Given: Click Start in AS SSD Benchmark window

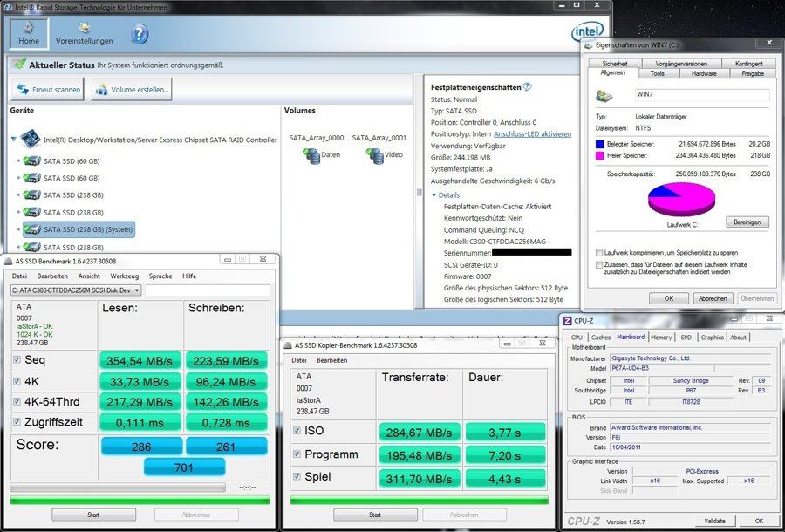Looking at the screenshot, I should 93,515.
